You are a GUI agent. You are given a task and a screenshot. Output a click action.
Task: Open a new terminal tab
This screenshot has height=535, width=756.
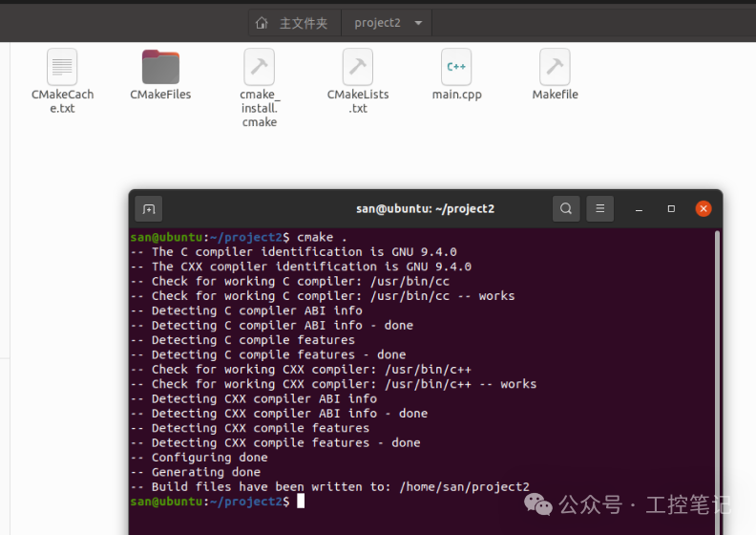pyautogui.click(x=149, y=209)
